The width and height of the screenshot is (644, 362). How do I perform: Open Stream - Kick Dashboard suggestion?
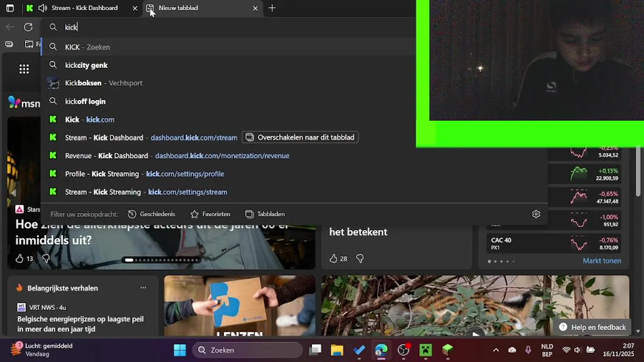click(294, 137)
